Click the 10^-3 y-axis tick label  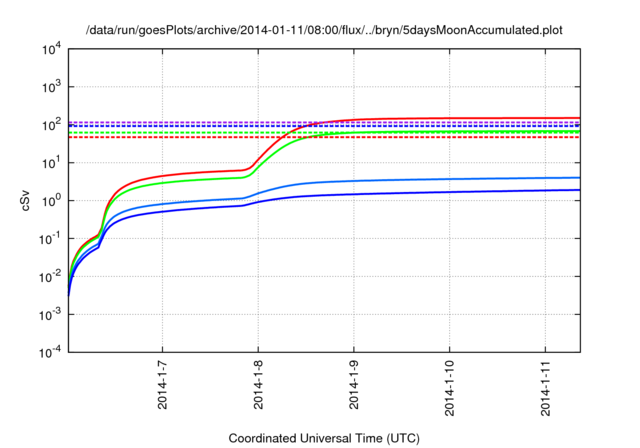point(50,315)
